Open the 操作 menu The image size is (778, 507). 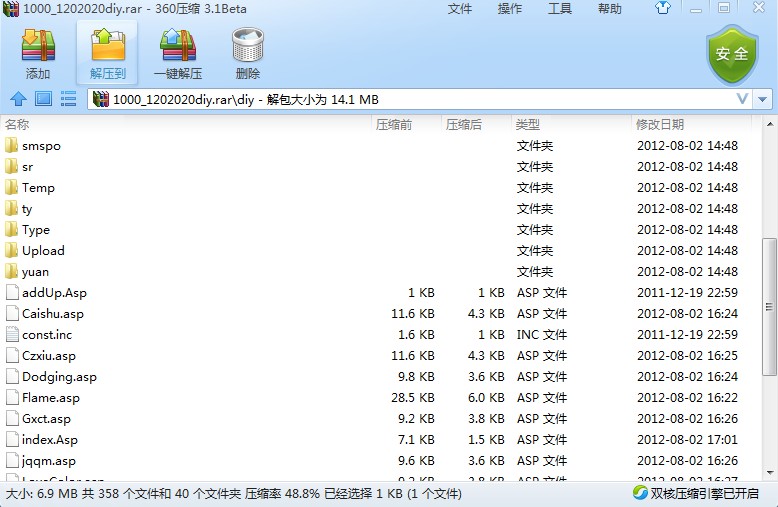pos(510,9)
